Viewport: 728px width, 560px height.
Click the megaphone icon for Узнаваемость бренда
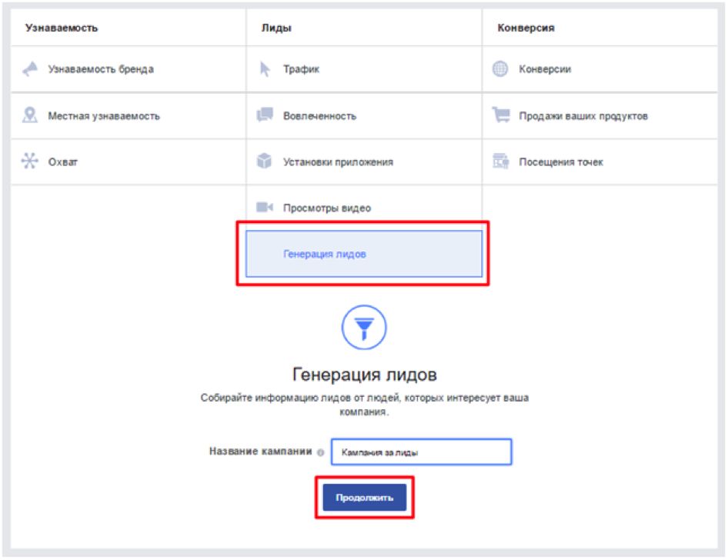(x=31, y=69)
